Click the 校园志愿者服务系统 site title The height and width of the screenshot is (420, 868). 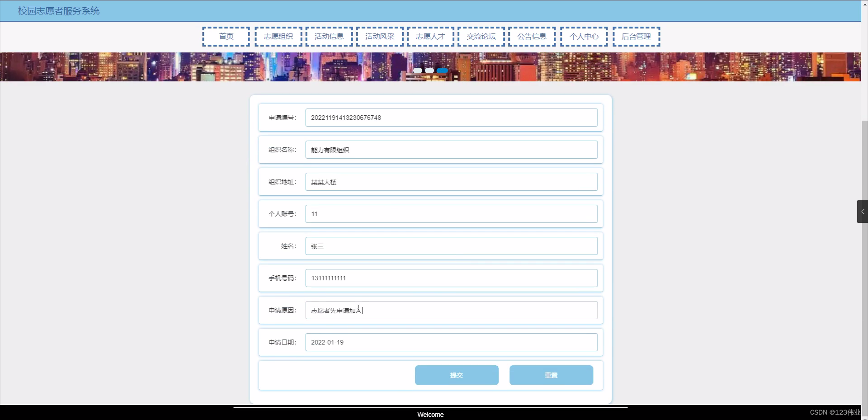point(58,10)
